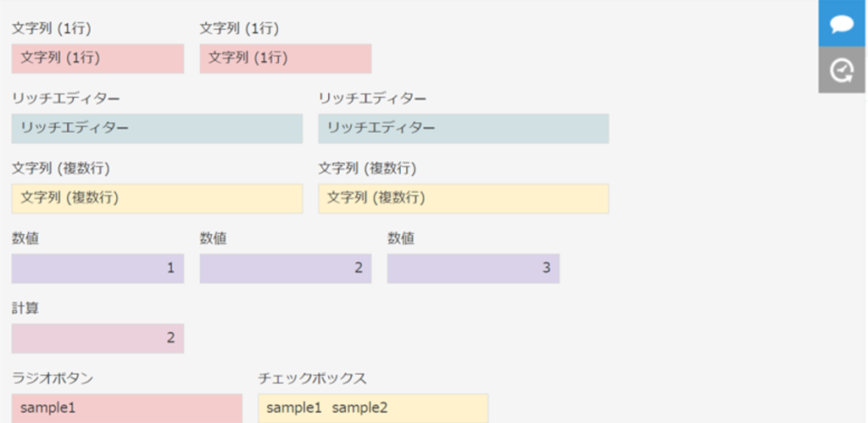Click the 計算 field label
Image resolution: width=868 pixels, height=423 pixels.
(25, 309)
